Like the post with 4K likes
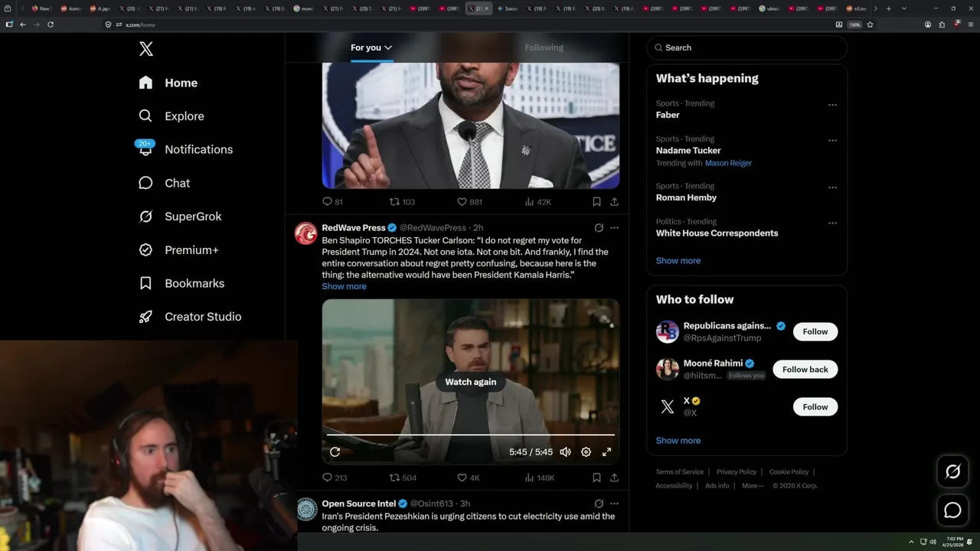The width and height of the screenshot is (980, 551). click(468, 478)
